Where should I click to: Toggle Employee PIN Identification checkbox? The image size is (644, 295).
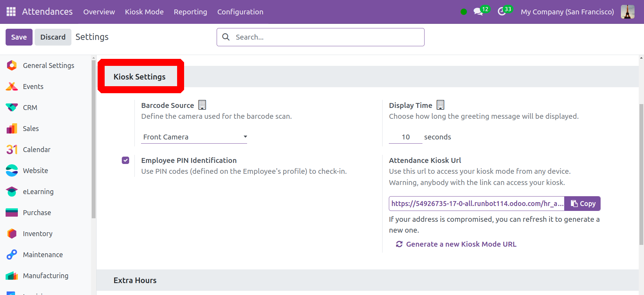pos(125,160)
